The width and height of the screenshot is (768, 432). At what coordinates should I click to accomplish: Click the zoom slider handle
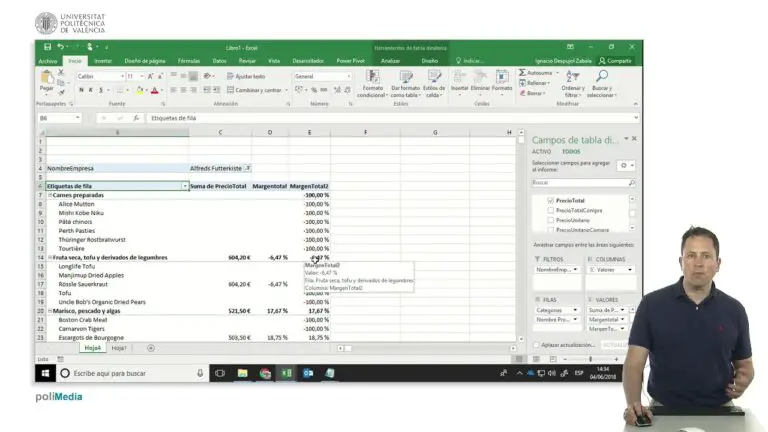(x=590, y=359)
